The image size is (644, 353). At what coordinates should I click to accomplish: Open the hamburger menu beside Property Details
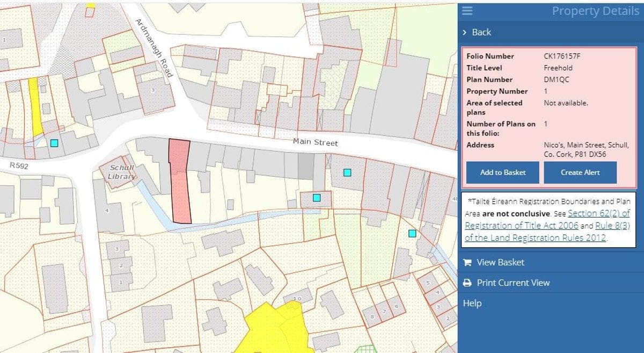(x=467, y=11)
